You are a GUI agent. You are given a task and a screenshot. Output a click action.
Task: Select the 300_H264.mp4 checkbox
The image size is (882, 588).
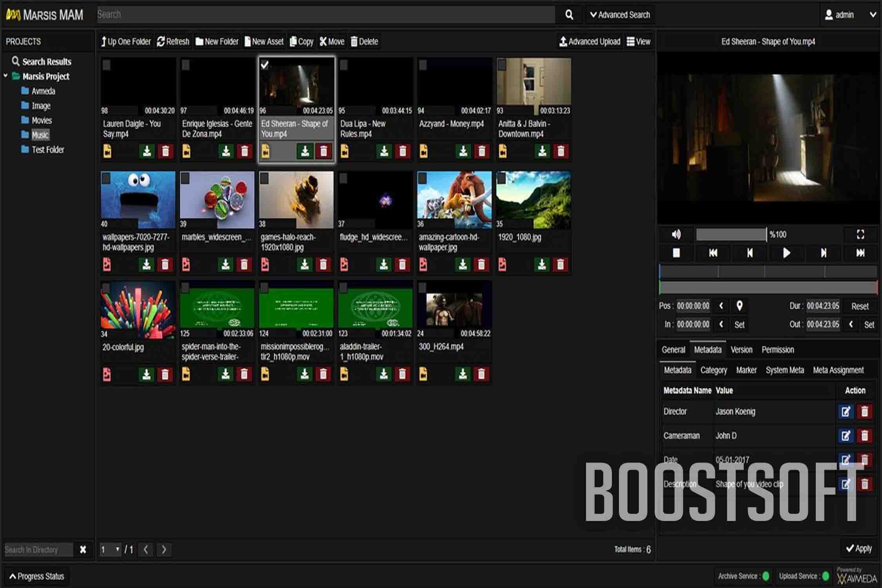pyautogui.click(x=422, y=288)
